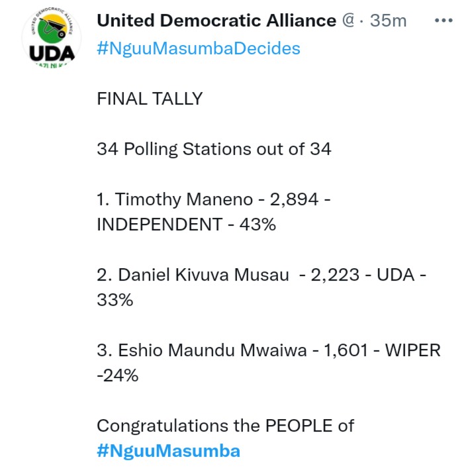The image size is (476, 476).
Task: Click the INDEPENDENT - 43% text
Action: pos(187,224)
